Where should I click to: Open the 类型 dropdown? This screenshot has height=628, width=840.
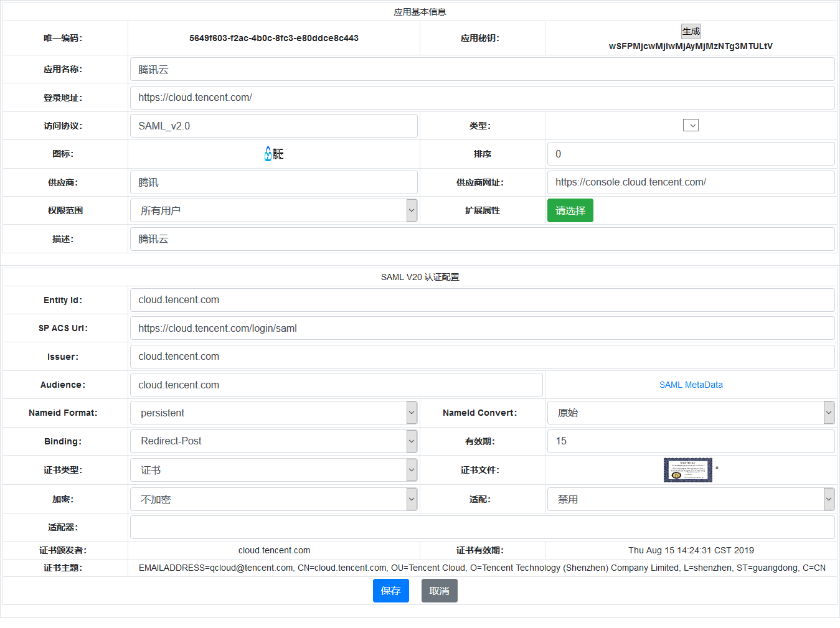tap(691, 126)
